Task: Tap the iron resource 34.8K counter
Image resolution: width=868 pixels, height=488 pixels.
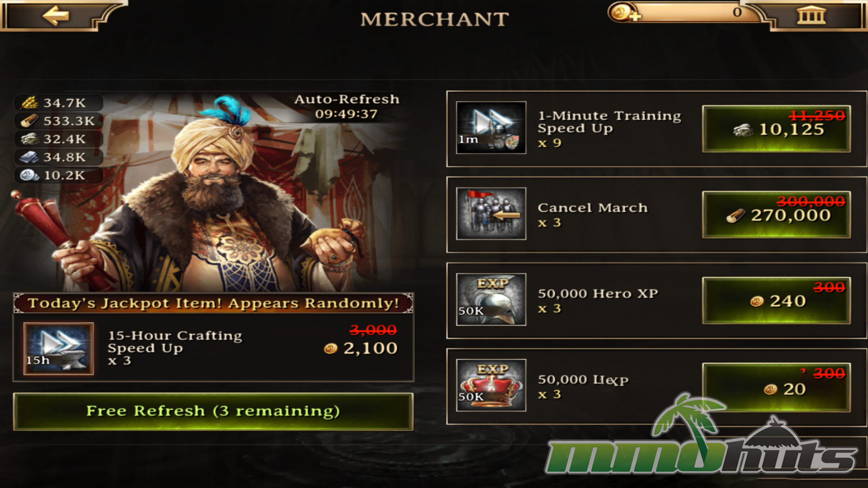Action: (x=59, y=157)
